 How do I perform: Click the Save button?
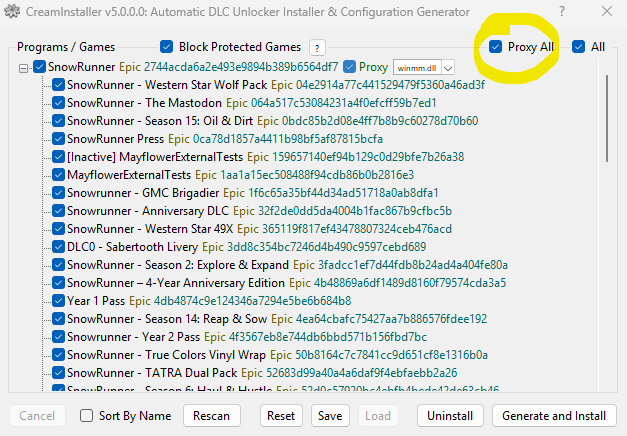point(330,416)
